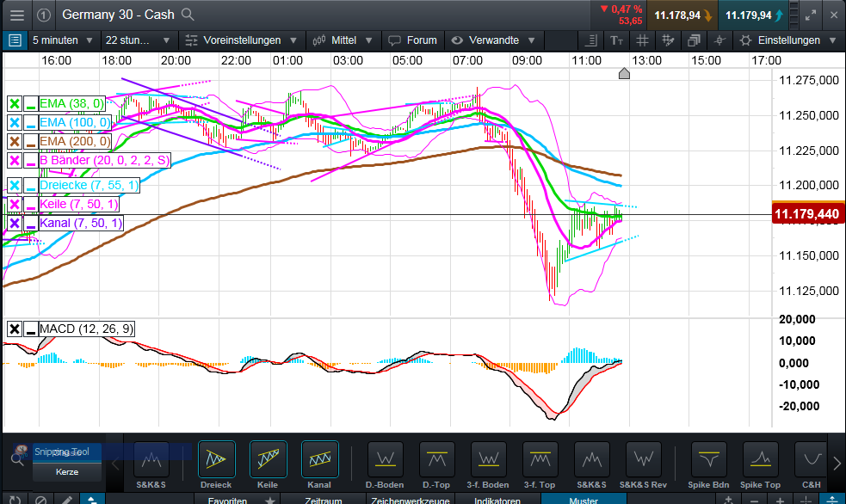Remove the MACD (12, 26, 9) indicator
This screenshot has height=504, width=846.
[15, 329]
